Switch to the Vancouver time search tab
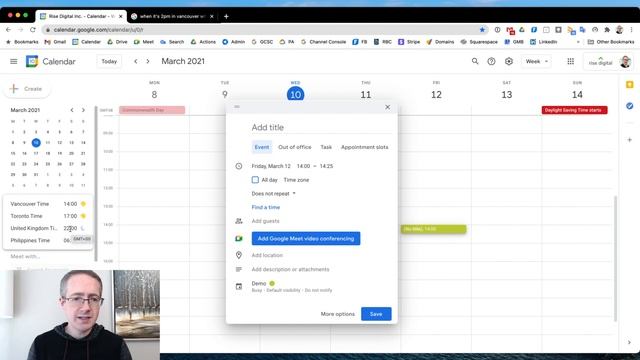The width and height of the screenshot is (640, 360). (171, 16)
